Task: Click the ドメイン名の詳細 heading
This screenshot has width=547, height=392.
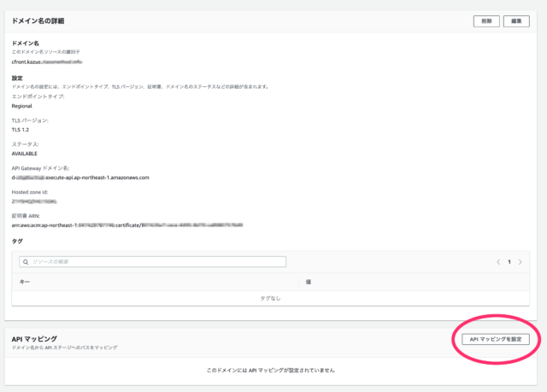Action: click(x=38, y=20)
